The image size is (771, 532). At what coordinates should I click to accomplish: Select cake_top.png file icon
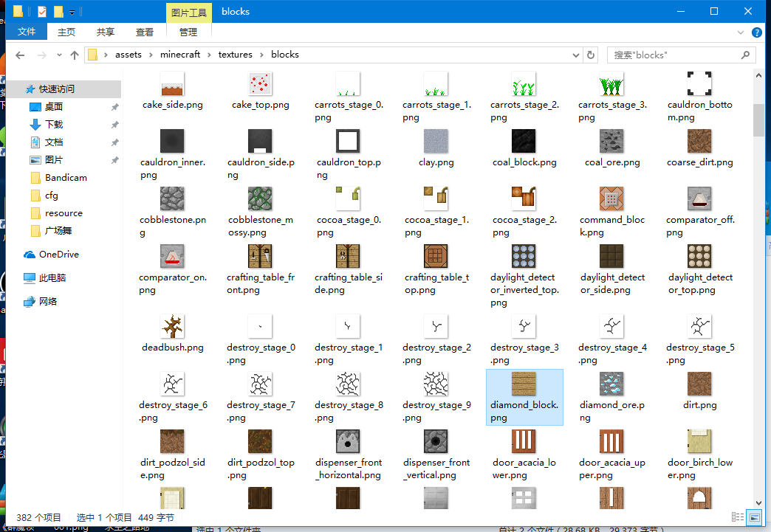(x=260, y=83)
